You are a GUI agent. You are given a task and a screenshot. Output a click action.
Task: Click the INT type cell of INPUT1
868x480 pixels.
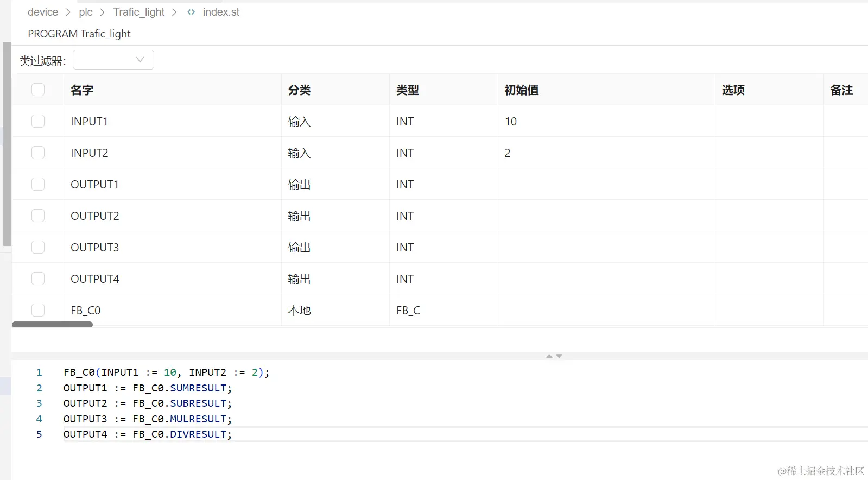pos(443,122)
